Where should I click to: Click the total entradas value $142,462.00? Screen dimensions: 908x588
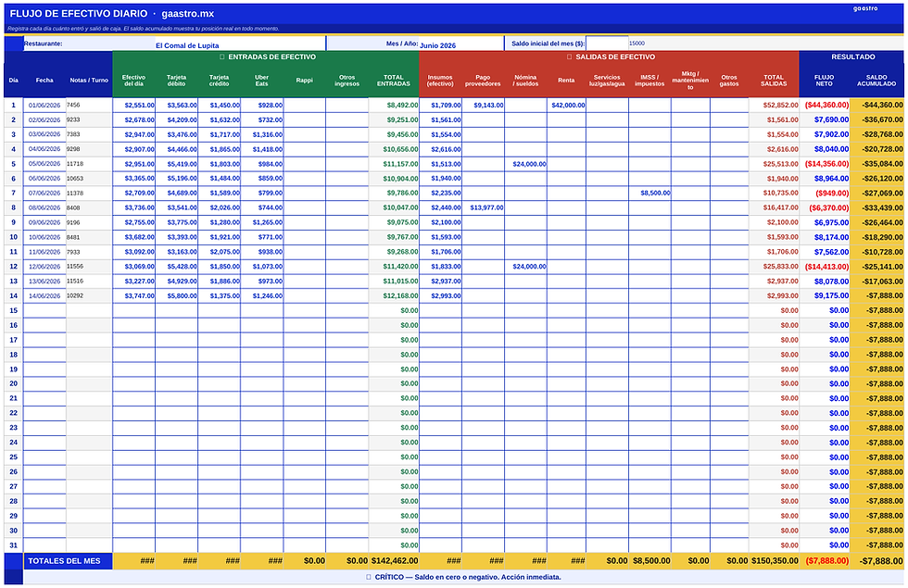394,561
